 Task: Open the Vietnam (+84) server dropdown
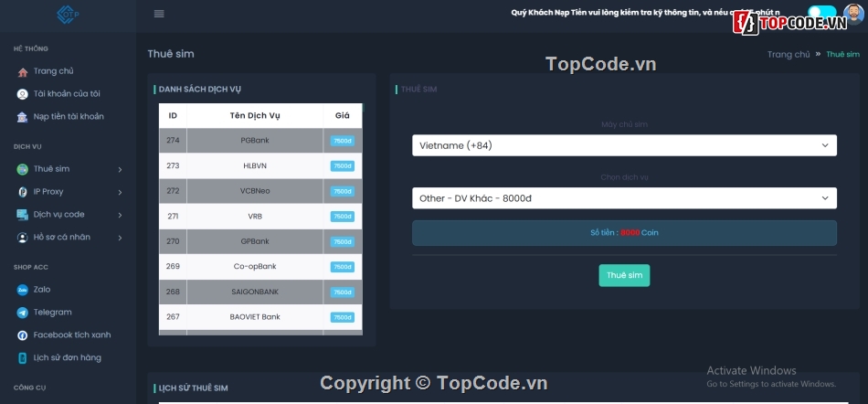[x=624, y=145]
